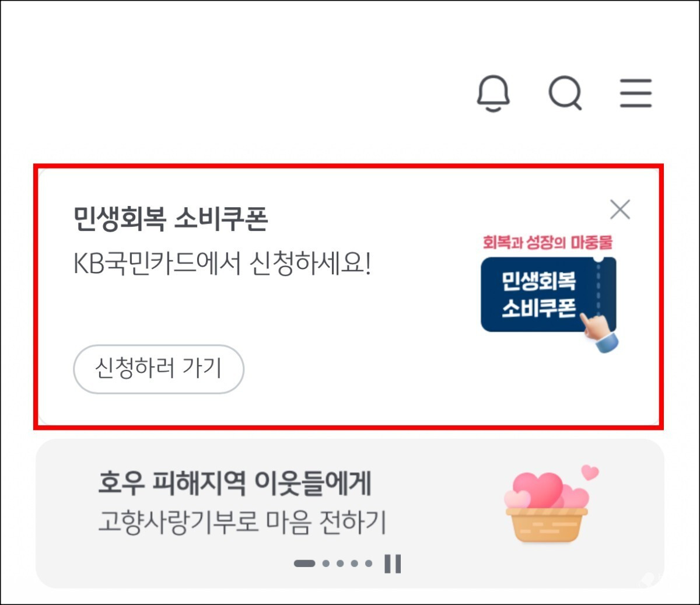
Task: Tap the magnifying glass search icon
Action: (565, 93)
